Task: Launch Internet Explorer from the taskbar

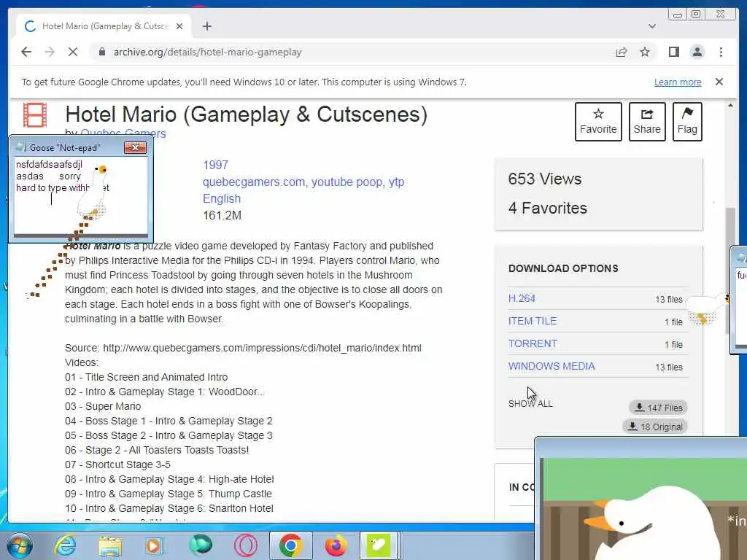Action: [65, 545]
